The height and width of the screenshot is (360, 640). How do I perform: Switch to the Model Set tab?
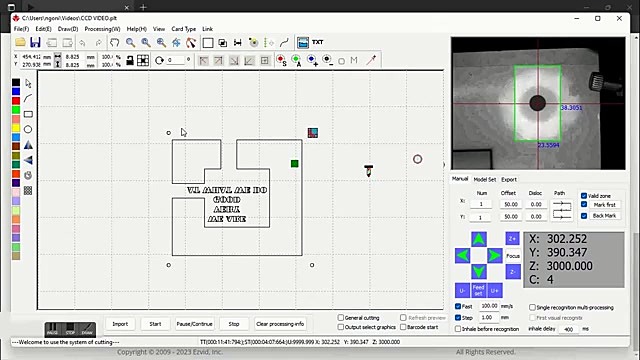(484, 180)
